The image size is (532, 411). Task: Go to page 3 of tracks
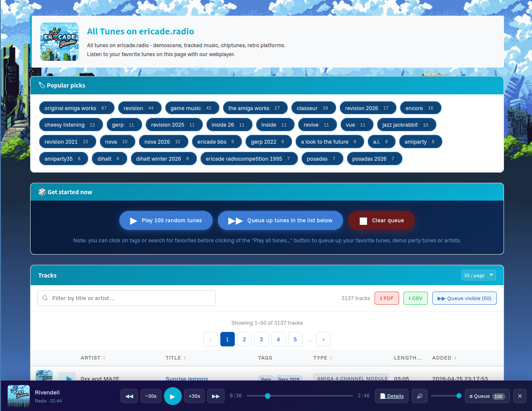click(x=261, y=339)
